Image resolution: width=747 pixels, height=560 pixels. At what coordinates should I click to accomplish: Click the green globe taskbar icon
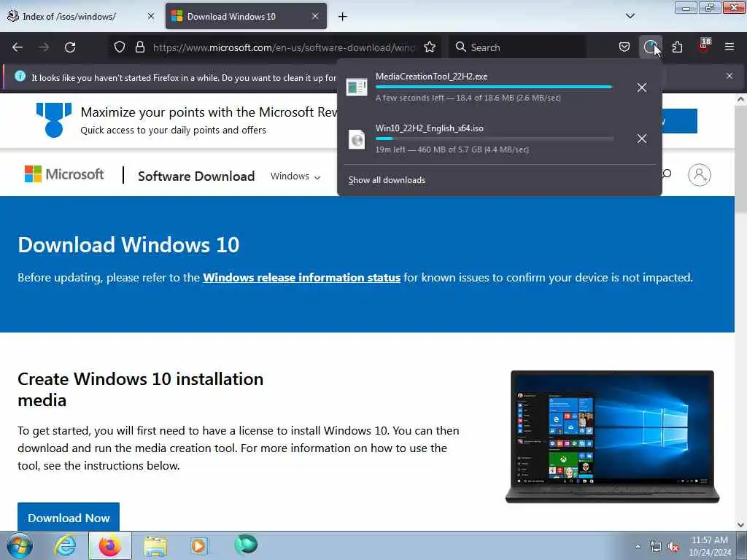tap(246, 545)
